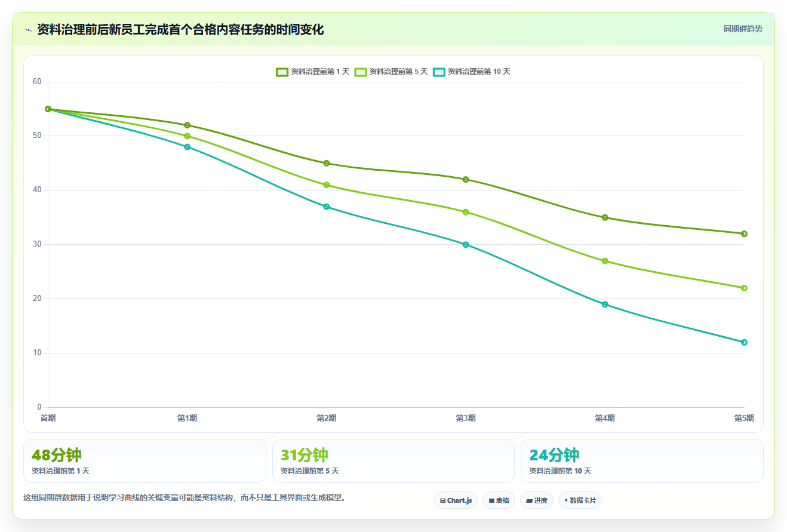Click the 第1期 x-axis label
The width and height of the screenshot is (787, 532).
coord(187,418)
